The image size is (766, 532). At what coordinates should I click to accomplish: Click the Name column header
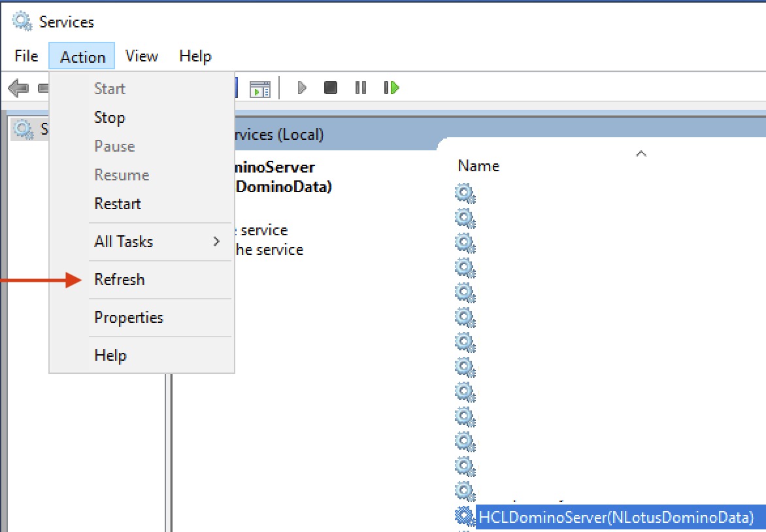(x=478, y=166)
